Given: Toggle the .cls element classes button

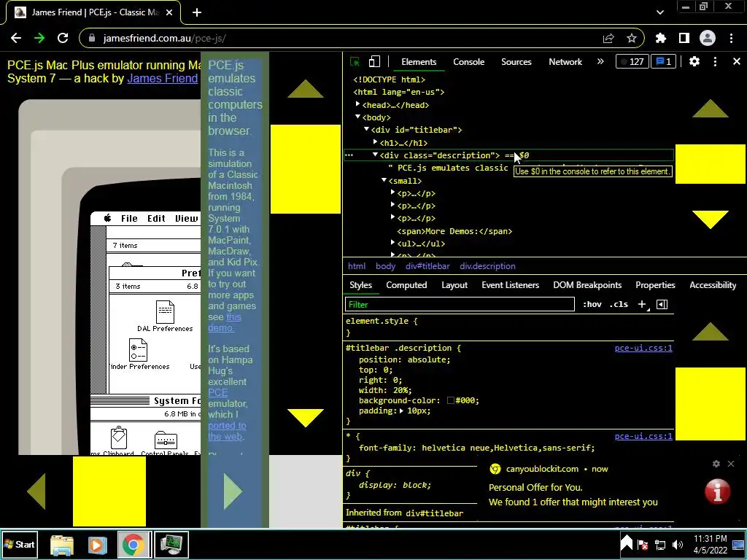Looking at the screenshot, I should (x=619, y=304).
